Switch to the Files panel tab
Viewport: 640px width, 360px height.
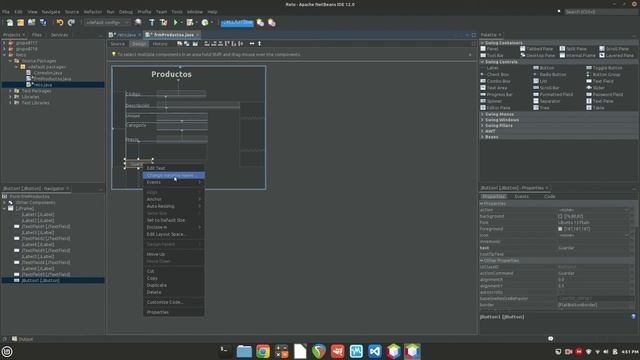(x=37, y=35)
